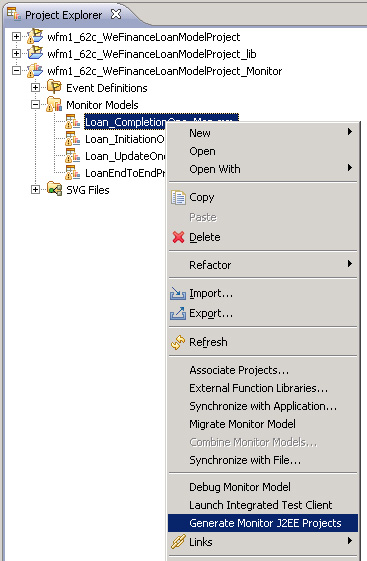Collapse Monitor Models folder
The width and height of the screenshot is (367, 561).
tap(35, 105)
